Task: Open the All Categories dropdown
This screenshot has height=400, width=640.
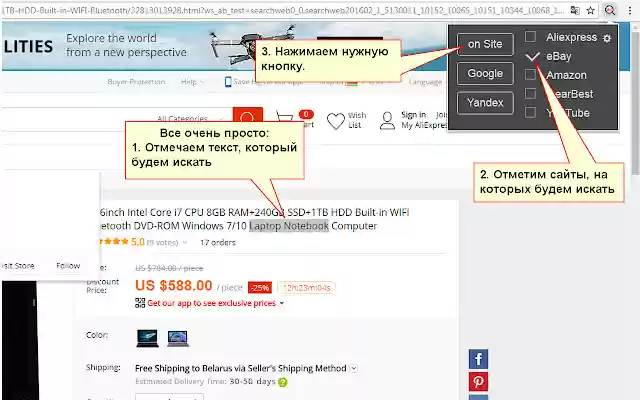Action: point(190,119)
